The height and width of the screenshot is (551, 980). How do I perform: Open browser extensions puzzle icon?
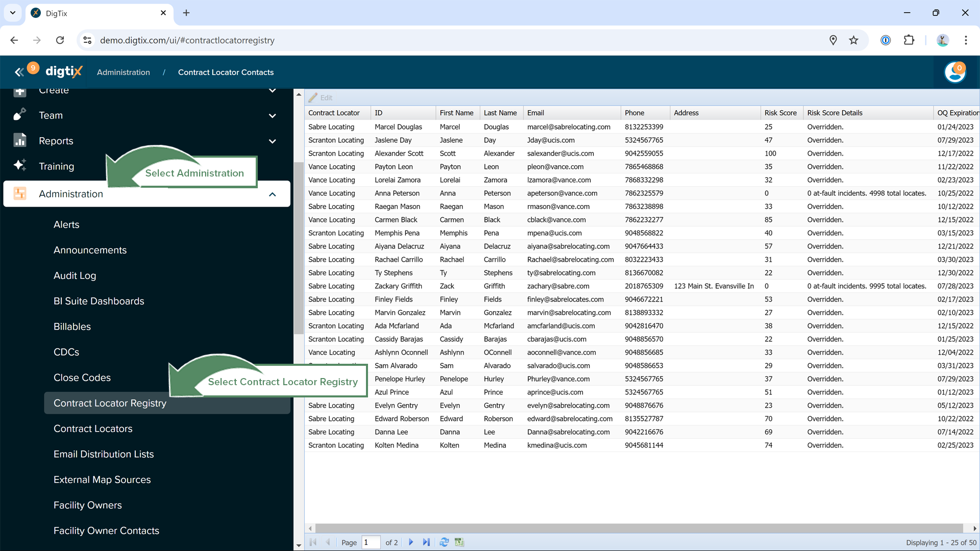tap(909, 40)
